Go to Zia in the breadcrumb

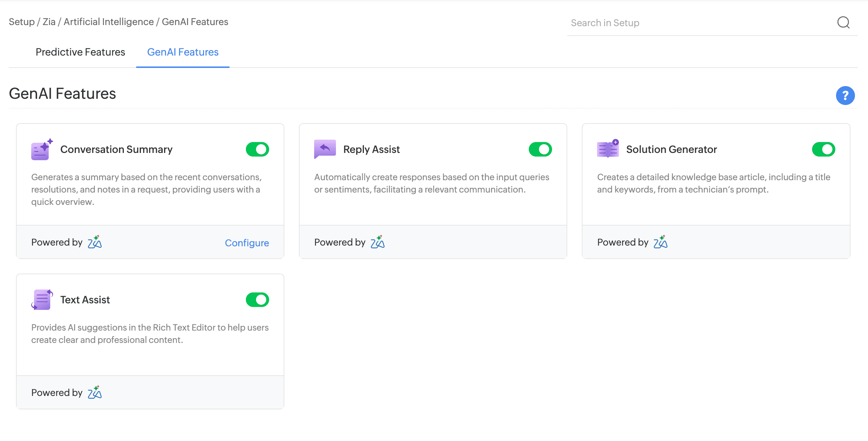[49, 22]
